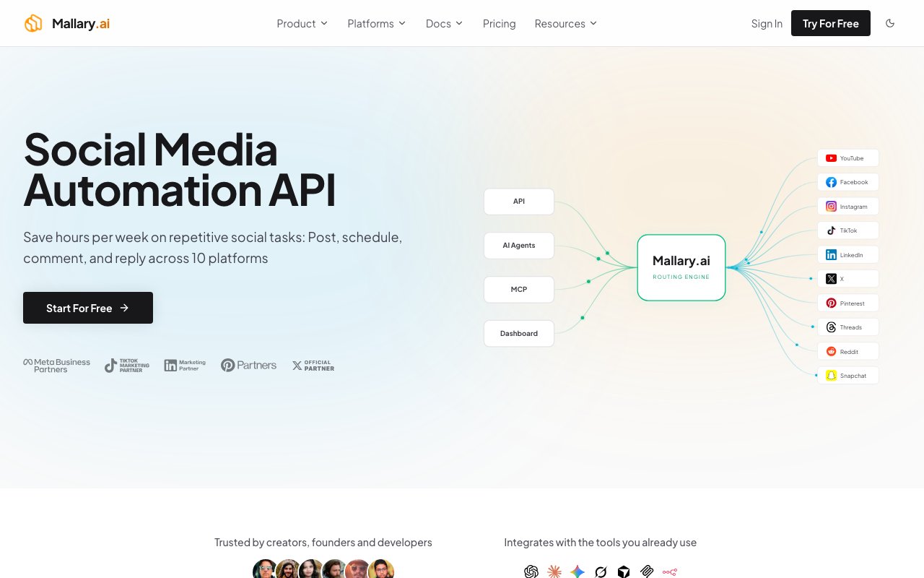Click the "Social Media Automation API" headline
The height and width of the screenshot is (578, 924).
pyautogui.click(x=180, y=170)
